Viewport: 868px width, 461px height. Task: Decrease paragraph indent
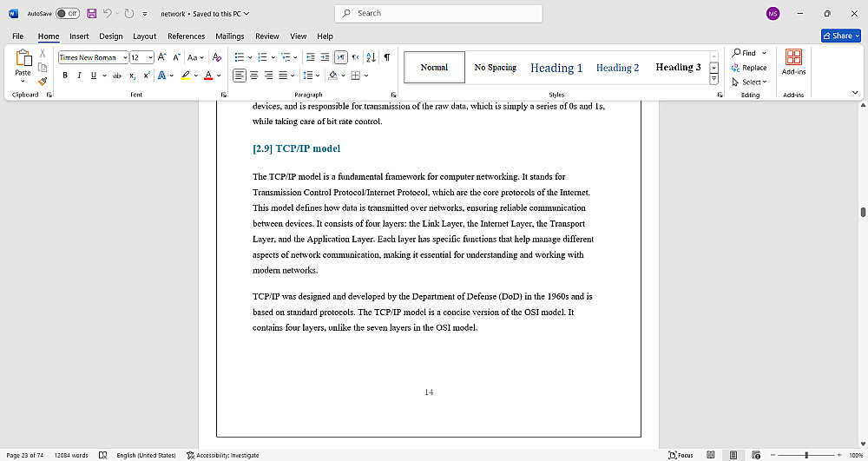[311, 57]
